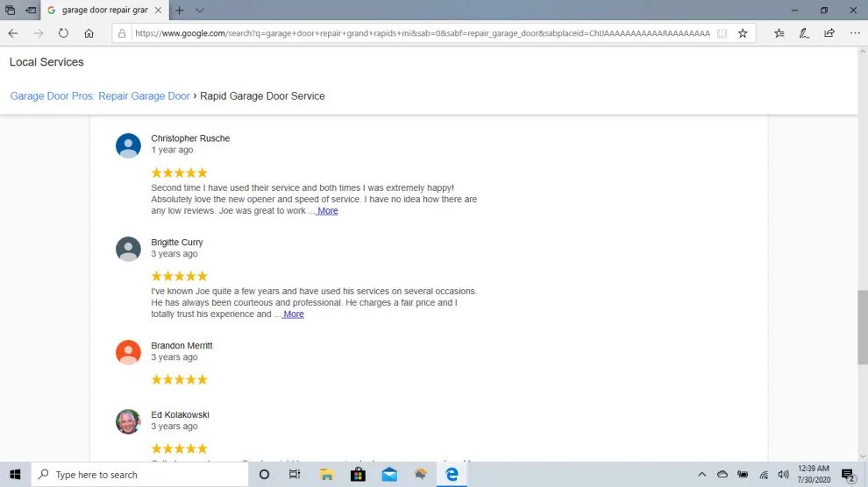The image size is (868, 487).
Task: Open Garage Door Pros breadcrumb link
Action: pyautogui.click(x=100, y=96)
